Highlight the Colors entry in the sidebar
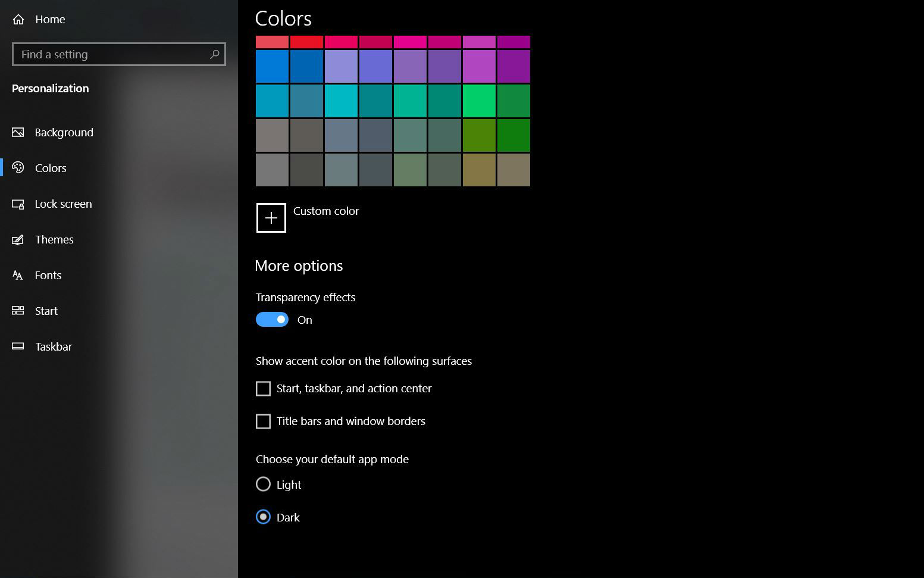 pyautogui.click(x=51, y=168)
